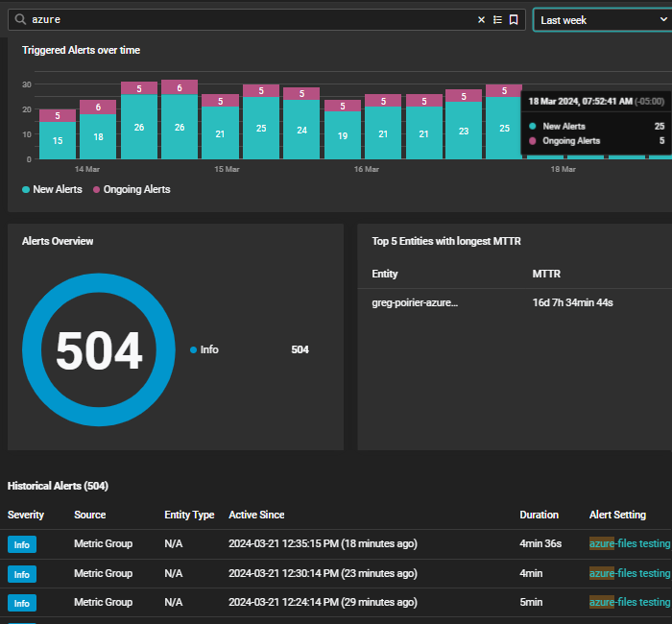
Task: Click the 16d 7h 34min 44s MTTR value
Action: point(572,302)
